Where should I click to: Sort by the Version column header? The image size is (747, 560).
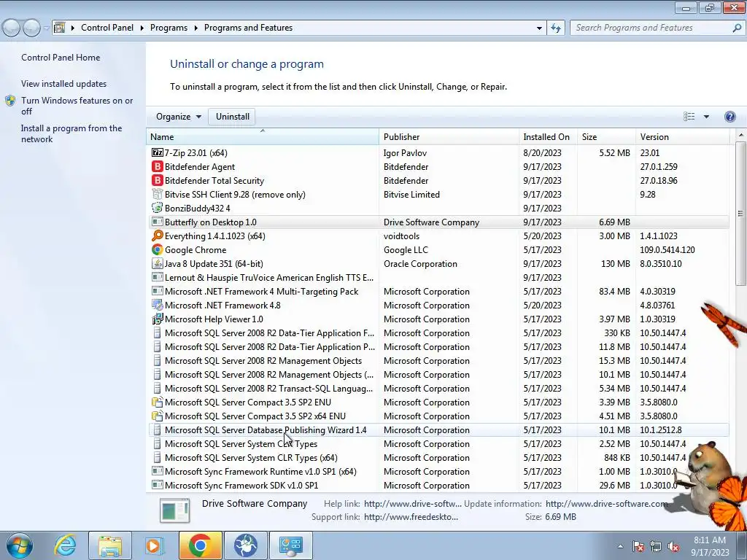[682, 136]
